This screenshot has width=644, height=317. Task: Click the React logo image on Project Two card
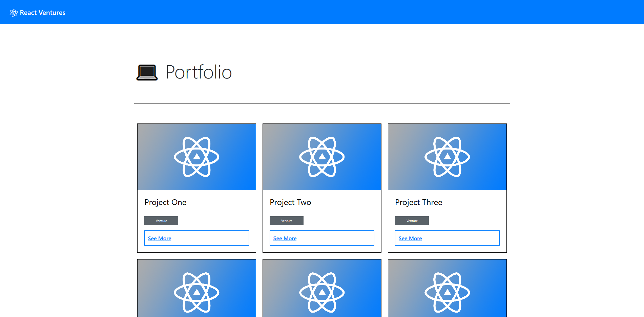322,156
